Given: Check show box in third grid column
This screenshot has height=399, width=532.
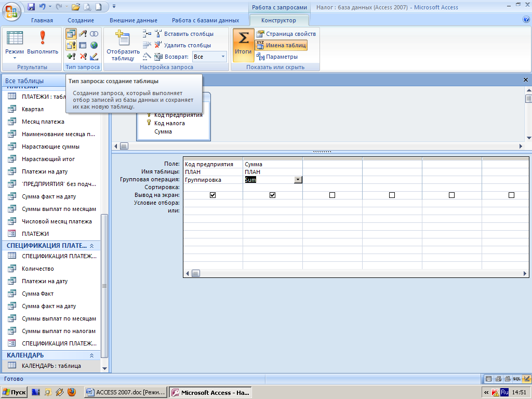Looking at the screenshot, I should pyautogui.click(x=332, y=195).
